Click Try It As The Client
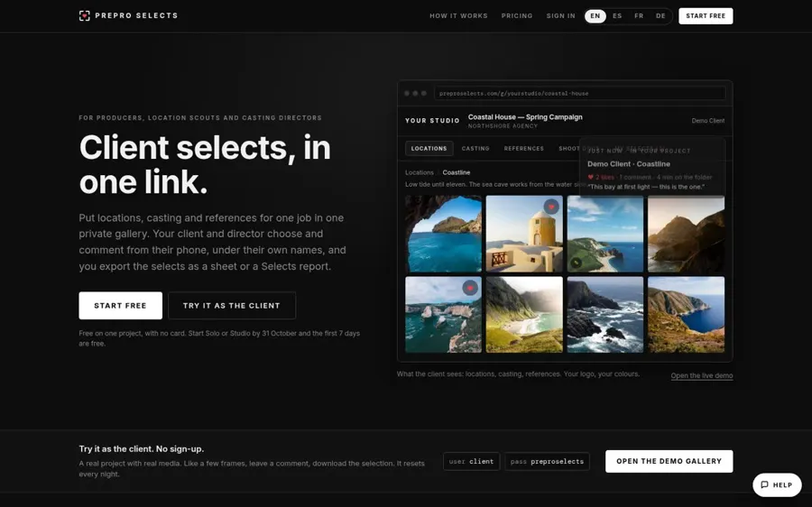The height and width of the screenshot is (507, 812). coord(232,306)
